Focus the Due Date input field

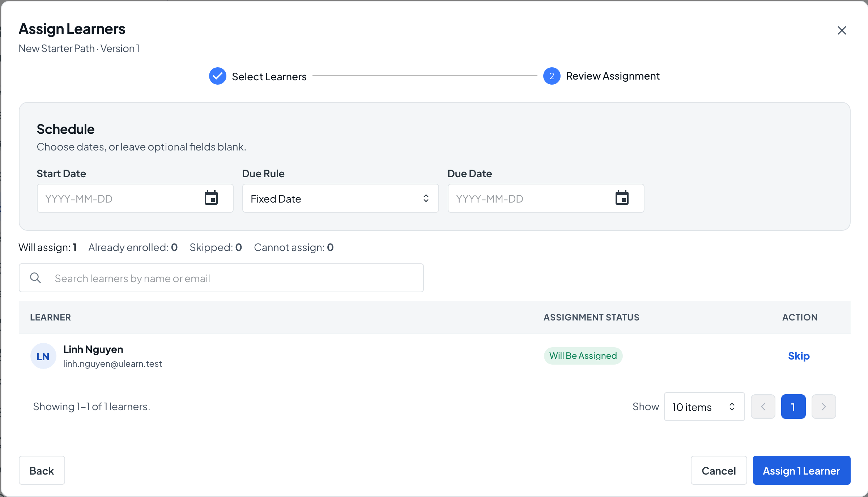[546, 198]
